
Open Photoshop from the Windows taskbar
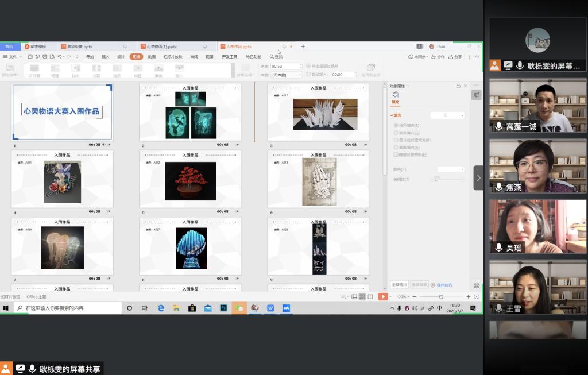point(223,308)
